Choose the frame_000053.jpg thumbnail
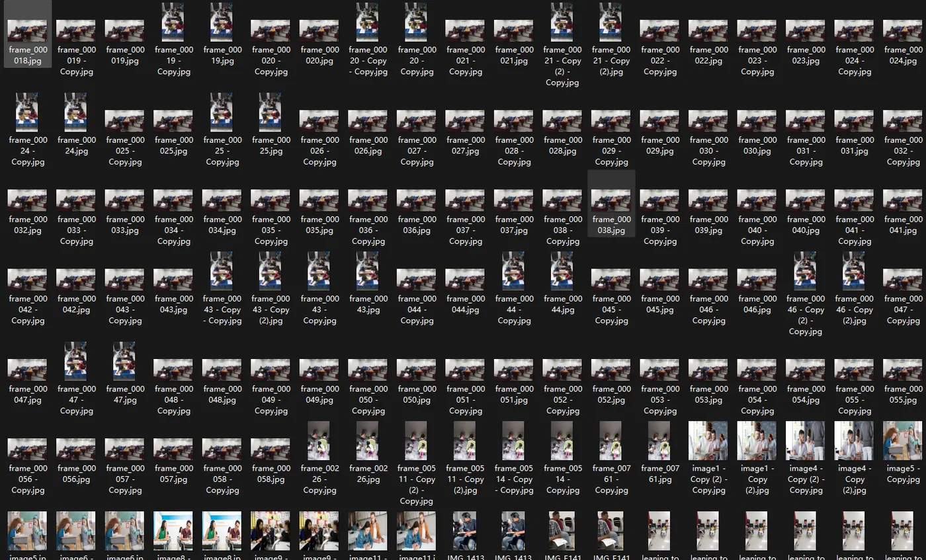Image resolution: width=926 pixels, height=560 pixels. coord(708,370)
